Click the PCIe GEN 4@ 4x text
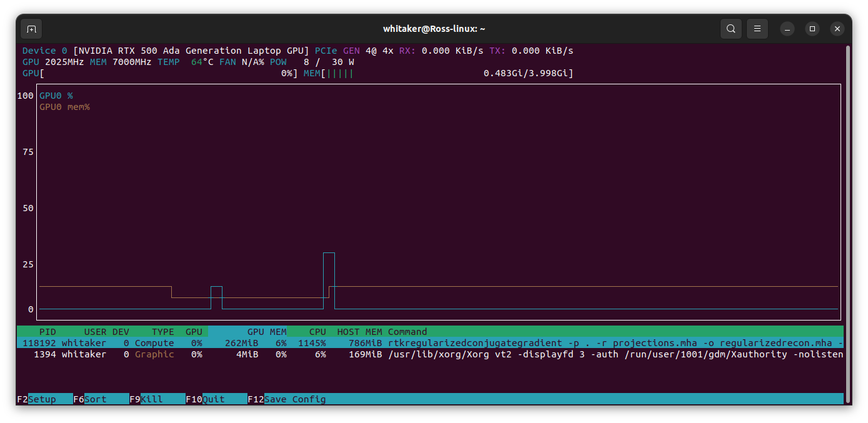 pos(354,51)
